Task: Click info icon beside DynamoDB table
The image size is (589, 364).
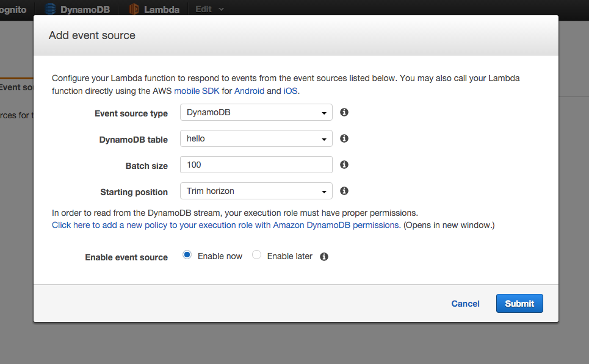Action: [344, 138]
